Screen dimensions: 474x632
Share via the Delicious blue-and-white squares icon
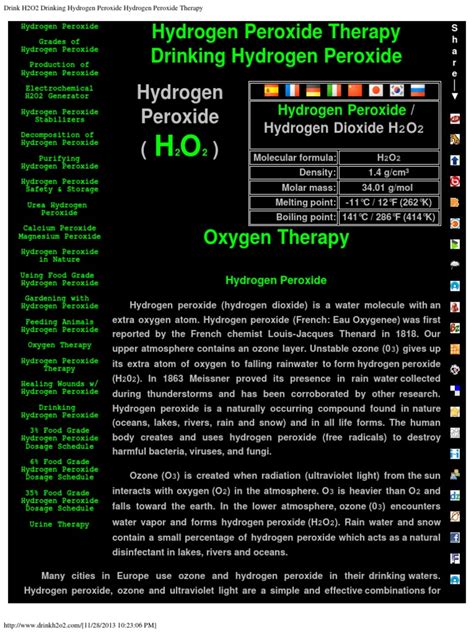pyautogui.click(x=455, y=391)
